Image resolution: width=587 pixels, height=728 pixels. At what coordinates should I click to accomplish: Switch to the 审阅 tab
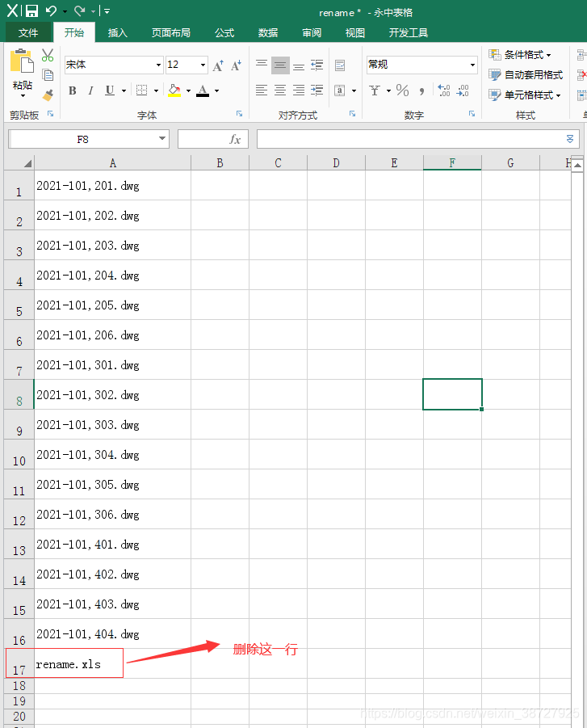tap(312, 32)
